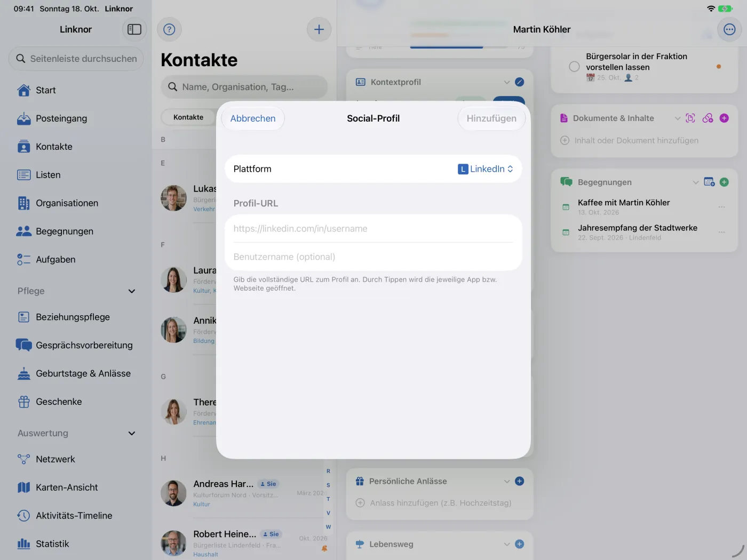Go to Start in the sidebar
The image size is (747, 560).
tap(76, 90)
